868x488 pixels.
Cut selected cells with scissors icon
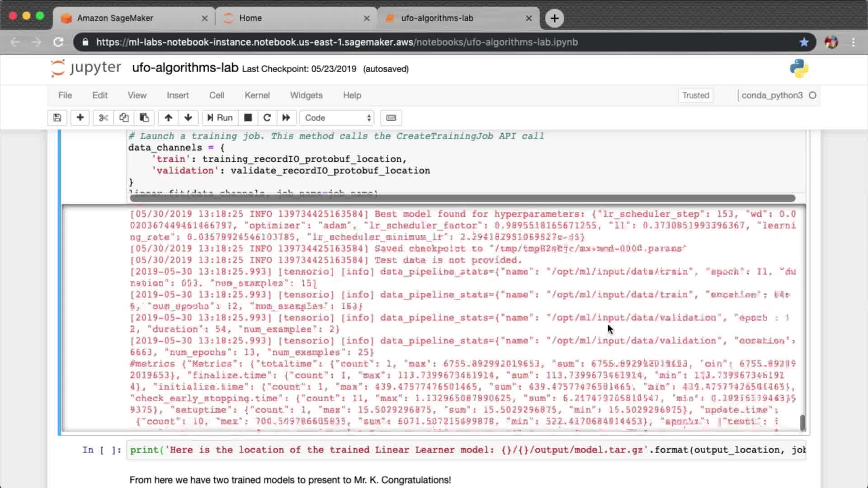click(x=104, y=118)
